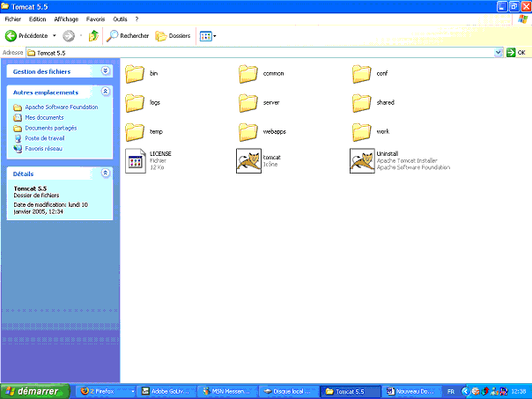532x399 pixels.
Task: Select the bin folder
Action: click(136, 73)
